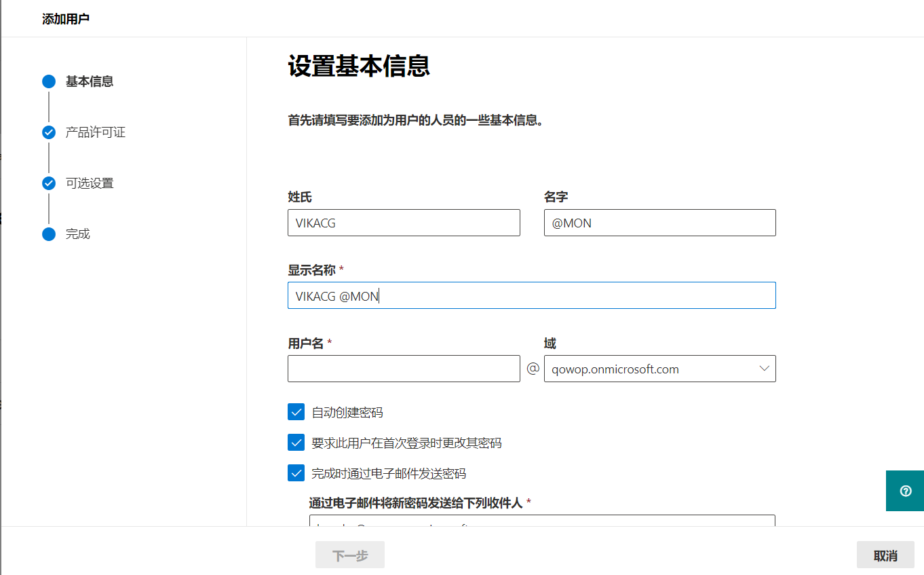Jump to the 完成 step label
The width and height of the screenshot is (924, 575).
(x=78, y=234)
